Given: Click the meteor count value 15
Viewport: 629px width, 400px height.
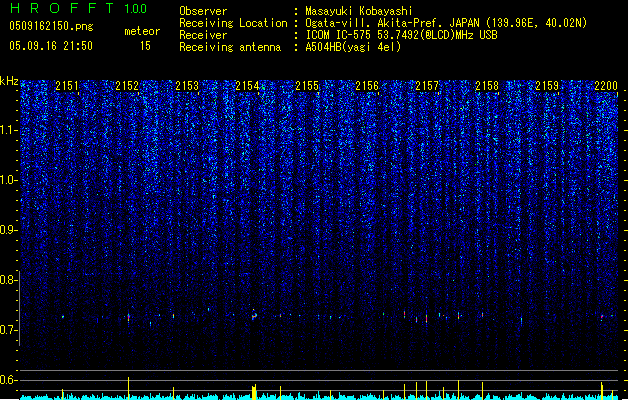Looking at the screenshot, I should click(145, 46).
